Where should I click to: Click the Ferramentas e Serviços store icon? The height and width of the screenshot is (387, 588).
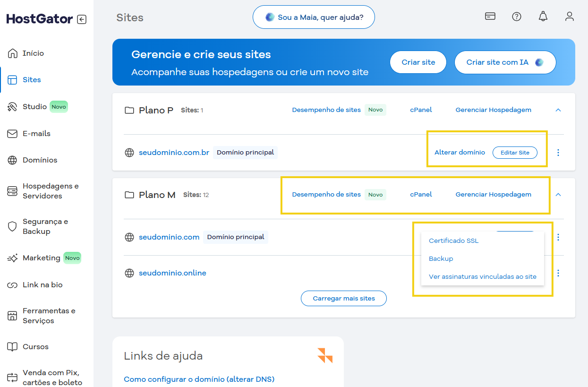coord(13,316)
